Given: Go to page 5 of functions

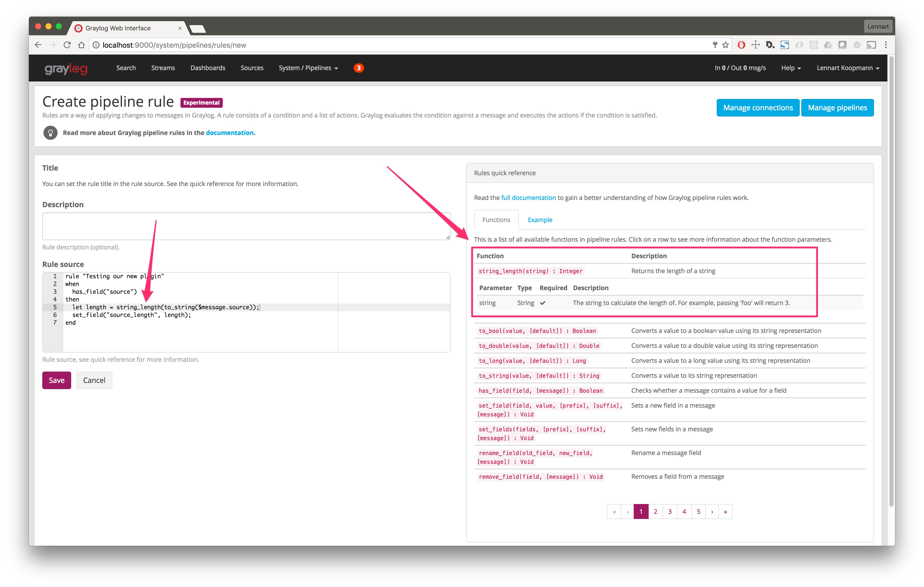Looking at the screenshot, I should pos(699,511).
